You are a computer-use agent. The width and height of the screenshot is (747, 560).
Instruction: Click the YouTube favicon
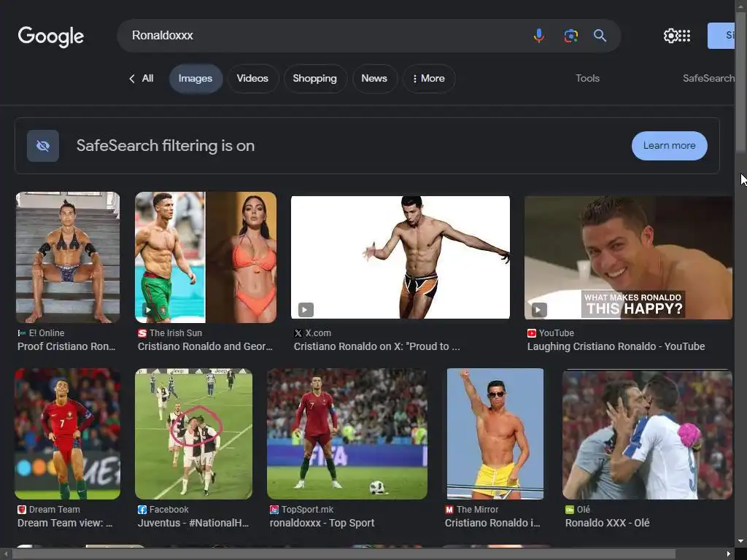click(x=532, y=332)
